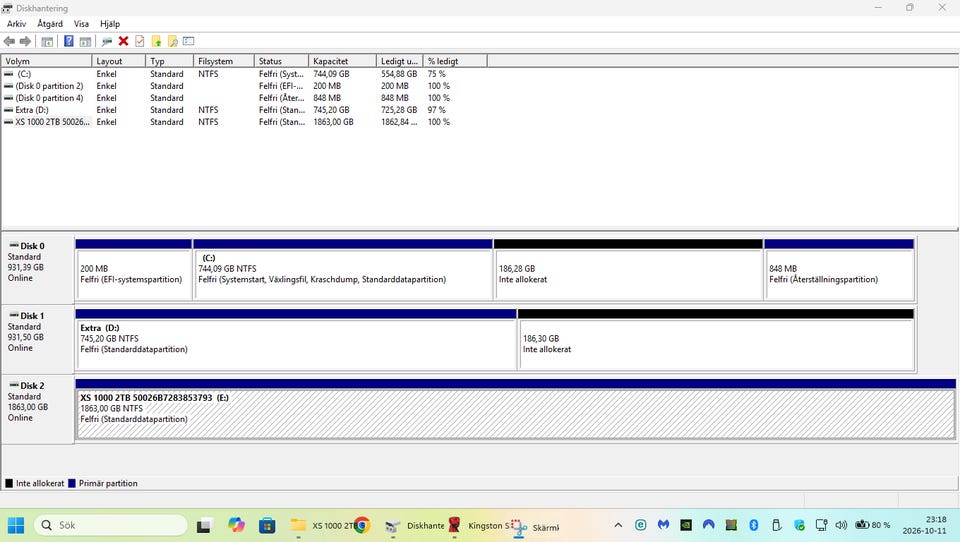Select the 848 MB recovery partition block
The height and width of the screenshot is (542, 960).
839,269
